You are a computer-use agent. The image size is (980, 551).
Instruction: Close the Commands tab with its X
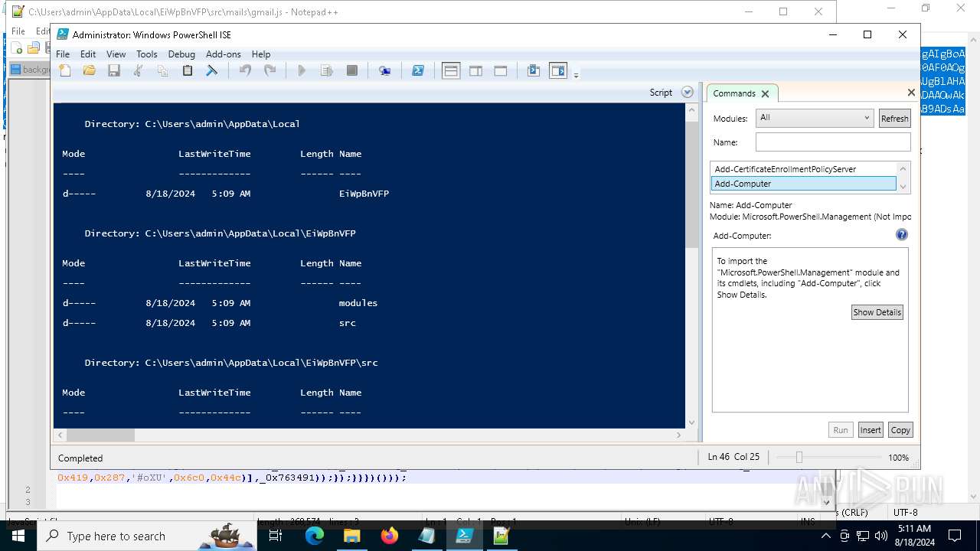tap(765, 94)
